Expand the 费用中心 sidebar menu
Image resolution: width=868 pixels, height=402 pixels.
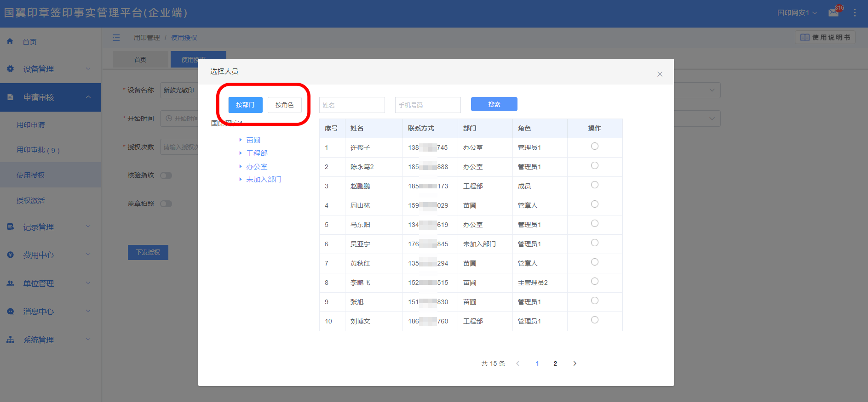tap(88, 255)
